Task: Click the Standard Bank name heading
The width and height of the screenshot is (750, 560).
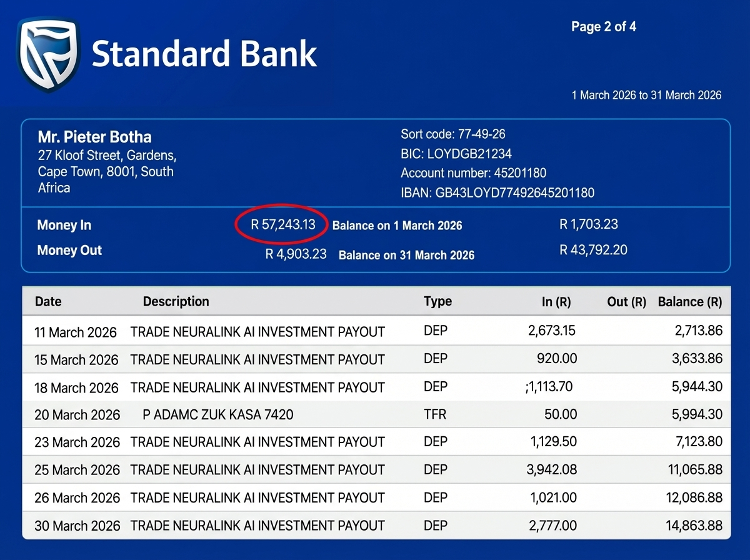Action: click(x=204, y=54)
